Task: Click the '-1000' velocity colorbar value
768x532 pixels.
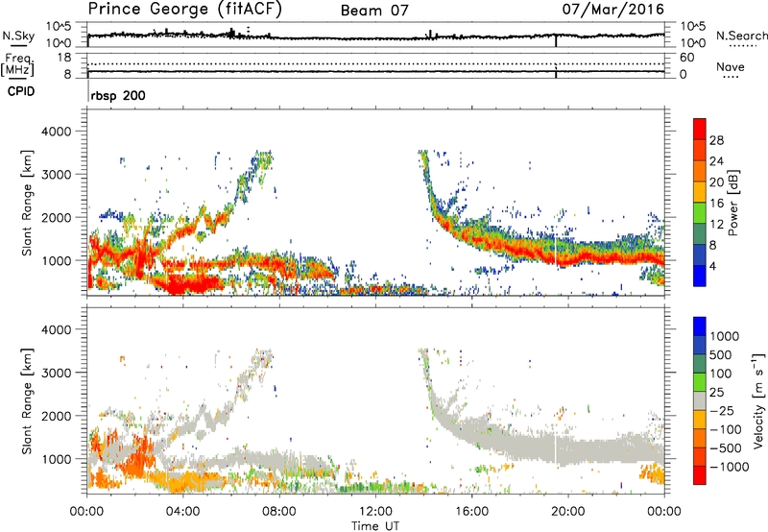Action: click(x=730, y=467)
